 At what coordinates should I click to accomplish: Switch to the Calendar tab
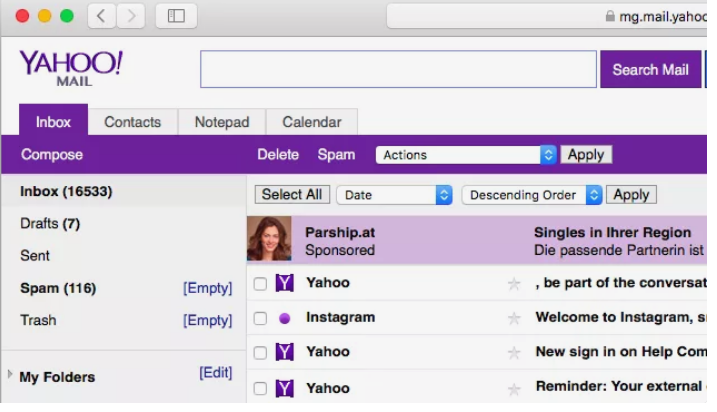pos(312,122)
